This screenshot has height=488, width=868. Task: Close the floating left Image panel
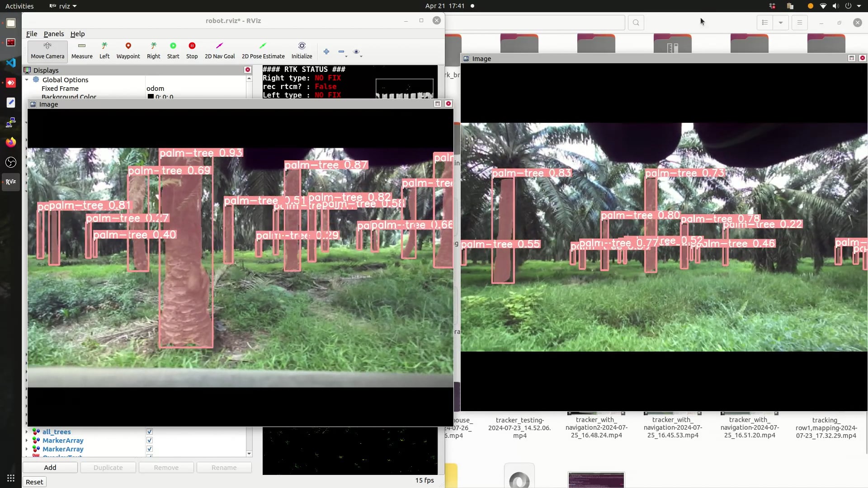(x=448, y=104)
